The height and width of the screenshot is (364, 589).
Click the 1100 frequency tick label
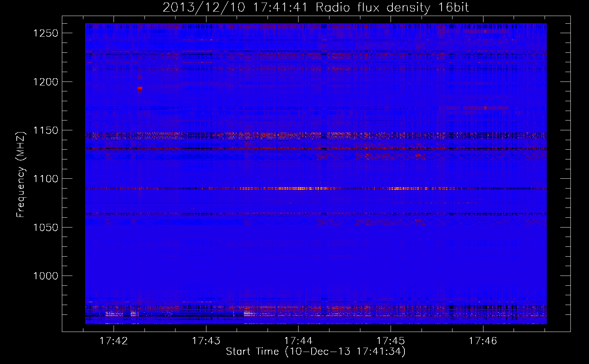(46, 179)
